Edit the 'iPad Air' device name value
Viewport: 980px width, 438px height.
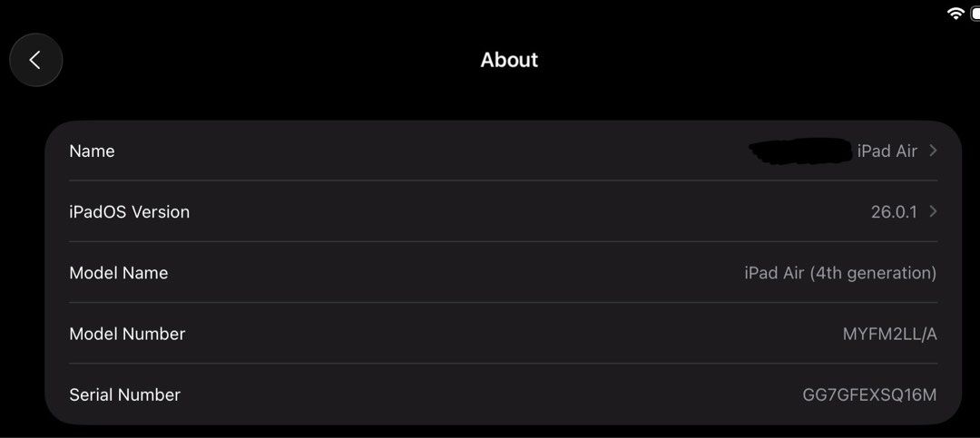coord(887,151)
